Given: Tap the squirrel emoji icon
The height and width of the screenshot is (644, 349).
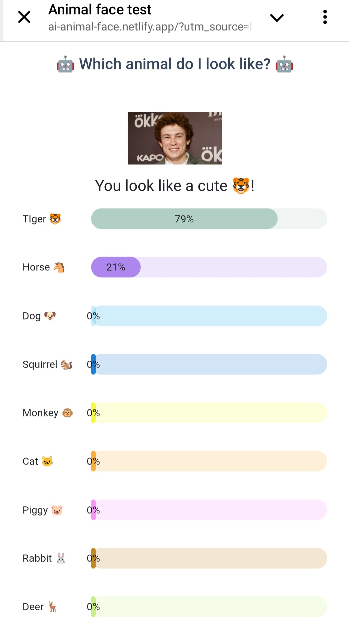Looking at the screenshot, I should (67, 364).
